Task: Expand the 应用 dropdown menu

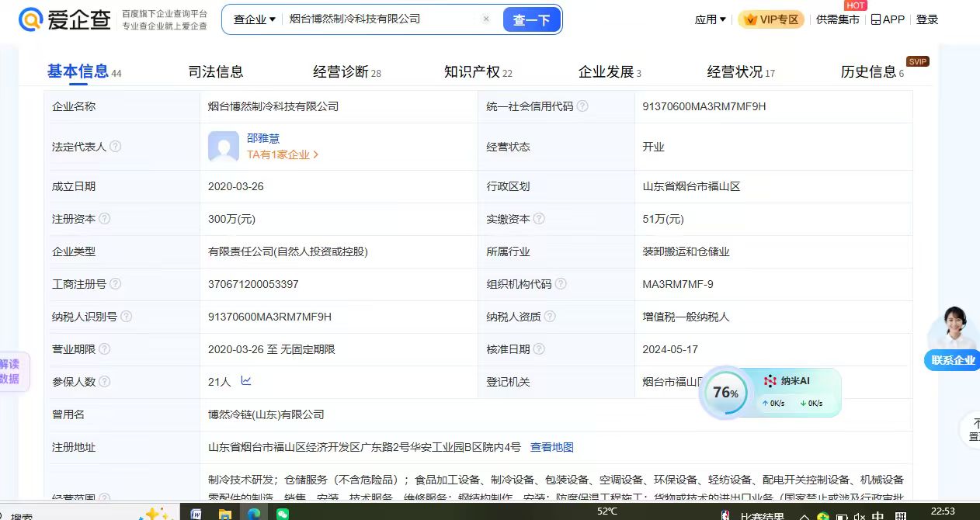Action: tap(710, 19)
